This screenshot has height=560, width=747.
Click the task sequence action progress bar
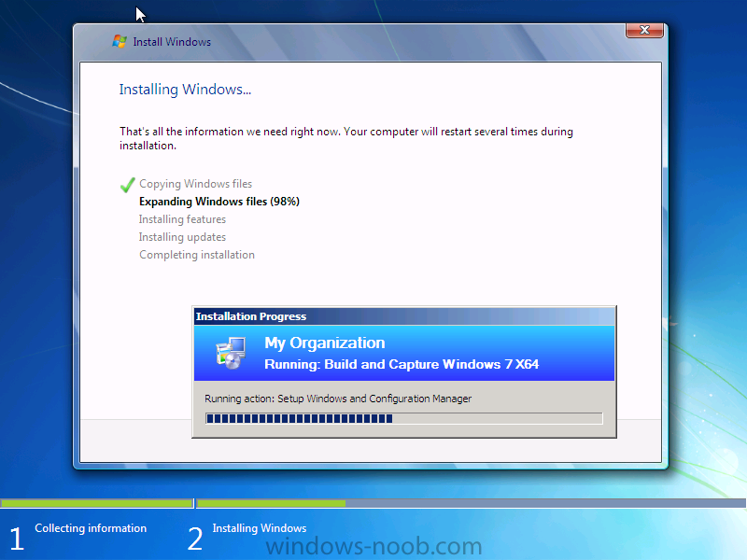(x=404, y=418)
